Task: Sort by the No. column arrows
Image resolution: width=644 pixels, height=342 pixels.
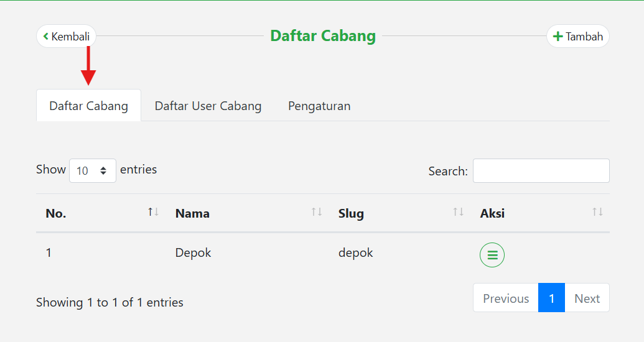Action: [x=153, y=213]
